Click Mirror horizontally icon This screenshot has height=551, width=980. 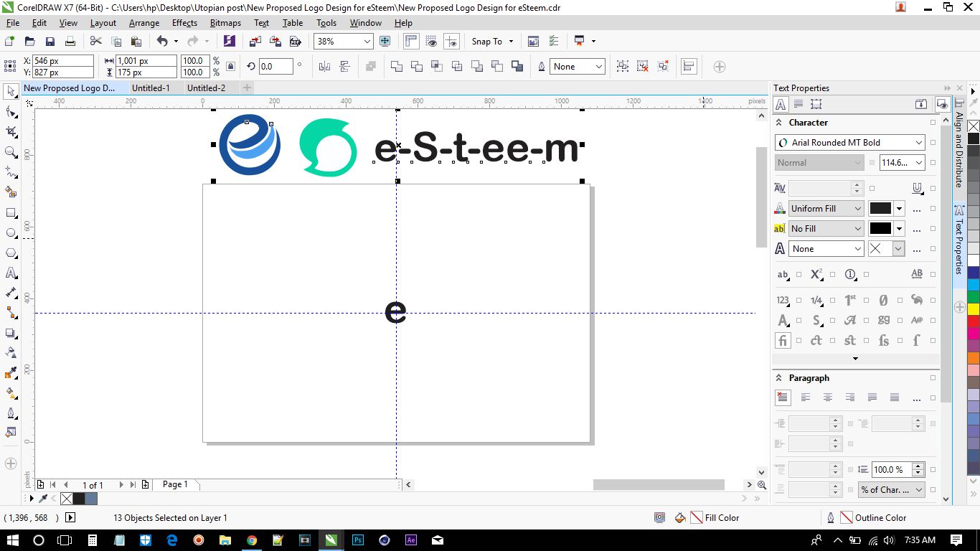[x=324, y=67]
